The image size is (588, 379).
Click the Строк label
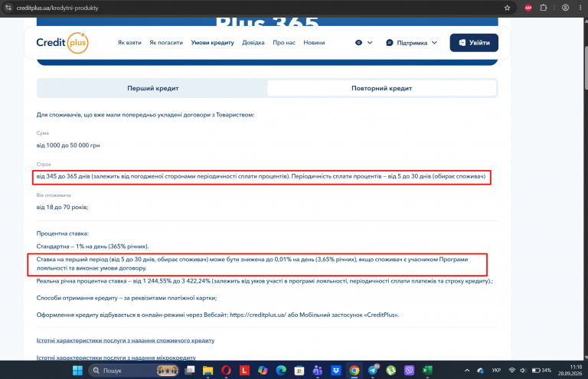[44, 164]
